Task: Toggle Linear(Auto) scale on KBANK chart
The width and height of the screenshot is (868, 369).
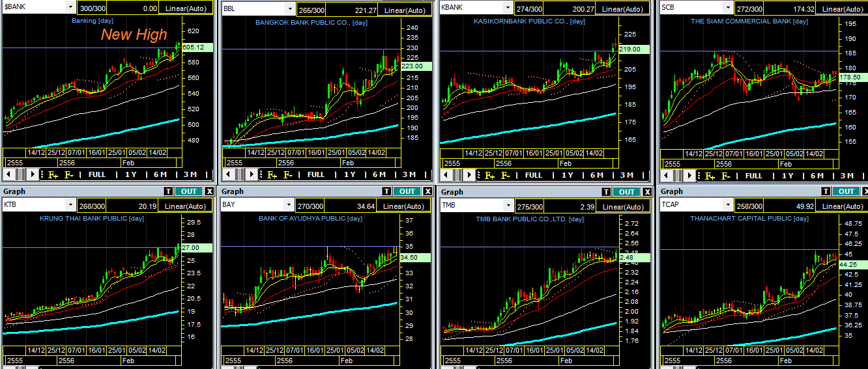Action: (x=623, y=8)
